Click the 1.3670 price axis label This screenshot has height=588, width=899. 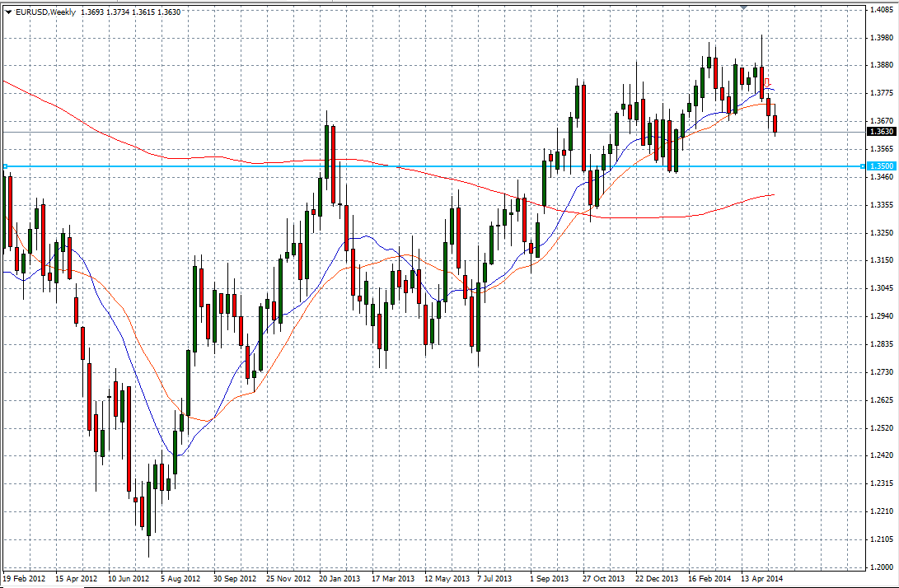[882, 121]
